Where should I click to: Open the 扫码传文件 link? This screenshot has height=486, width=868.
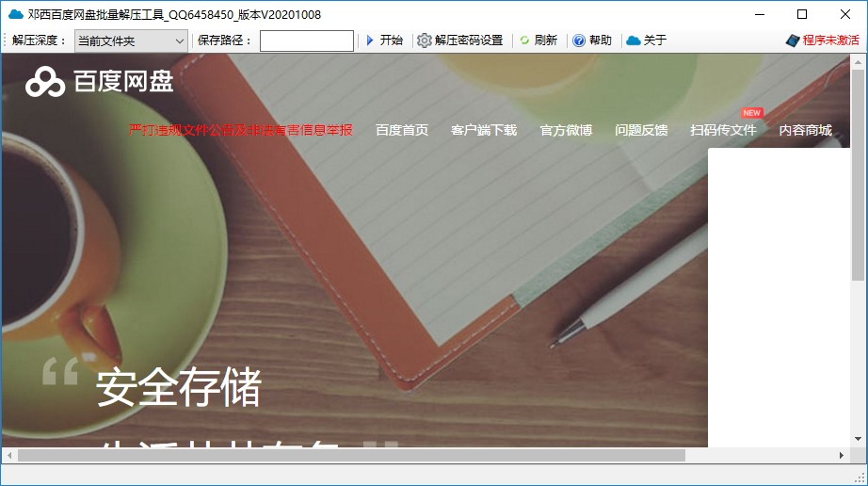coord(723,130)
